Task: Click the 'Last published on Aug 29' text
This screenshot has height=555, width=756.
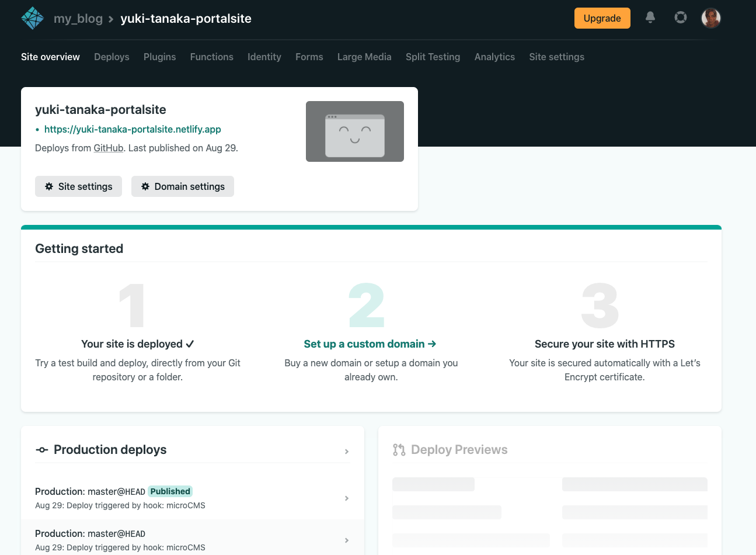Action: 183,148
